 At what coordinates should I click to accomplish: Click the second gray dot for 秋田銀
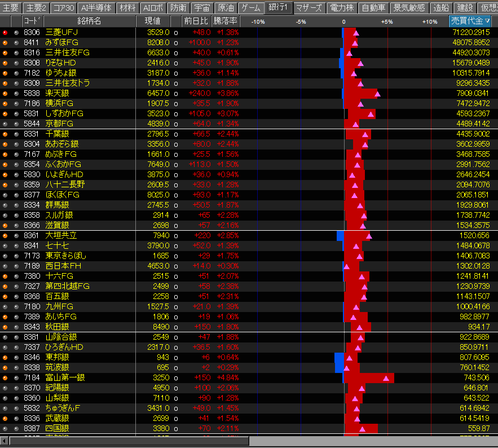coord(16,327)
